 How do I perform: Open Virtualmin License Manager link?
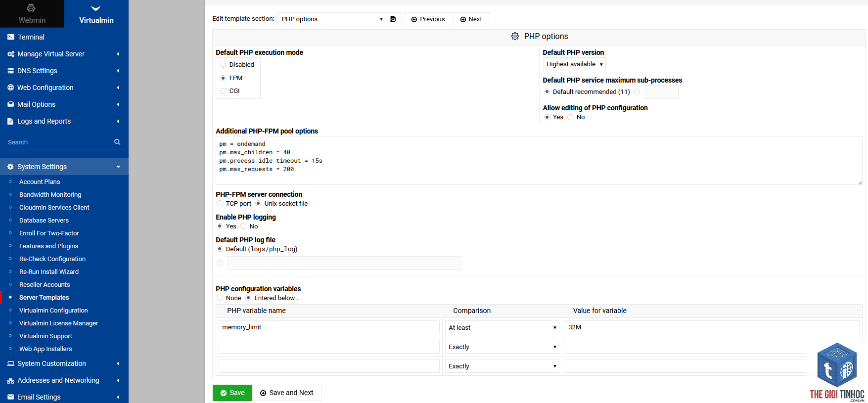pos(58,323)
